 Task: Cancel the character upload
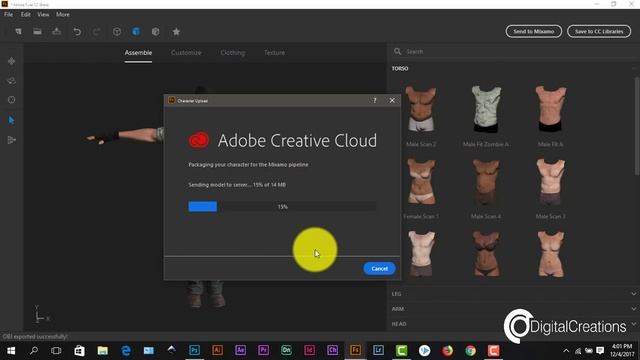379,269
